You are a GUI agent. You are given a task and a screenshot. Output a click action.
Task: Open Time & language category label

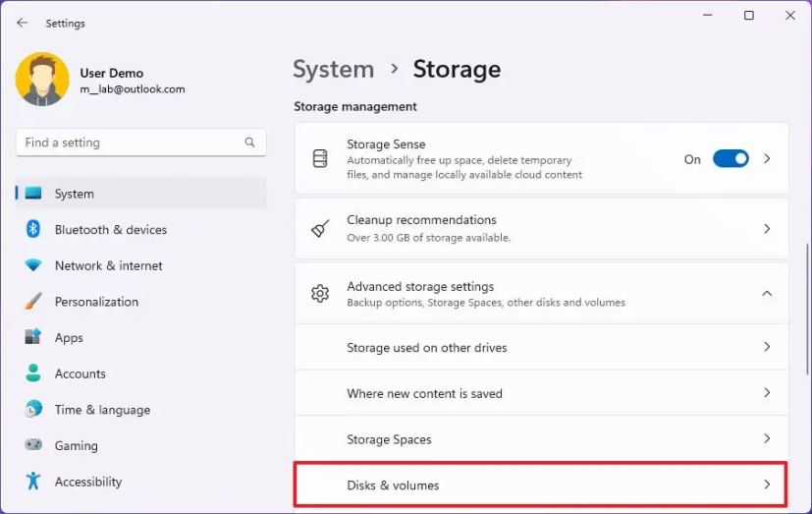click(x=102, y=410)
